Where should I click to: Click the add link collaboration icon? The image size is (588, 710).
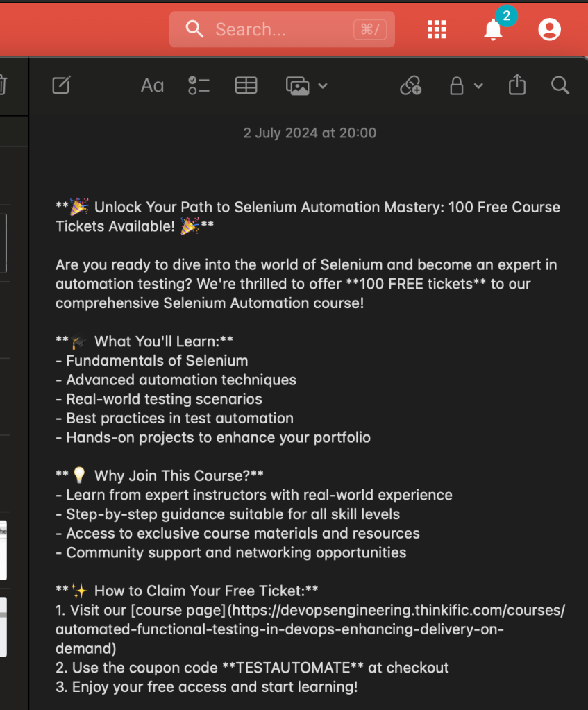411,85
